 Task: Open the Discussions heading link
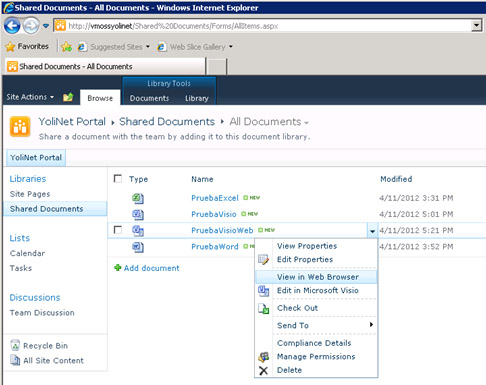point(35,297)
